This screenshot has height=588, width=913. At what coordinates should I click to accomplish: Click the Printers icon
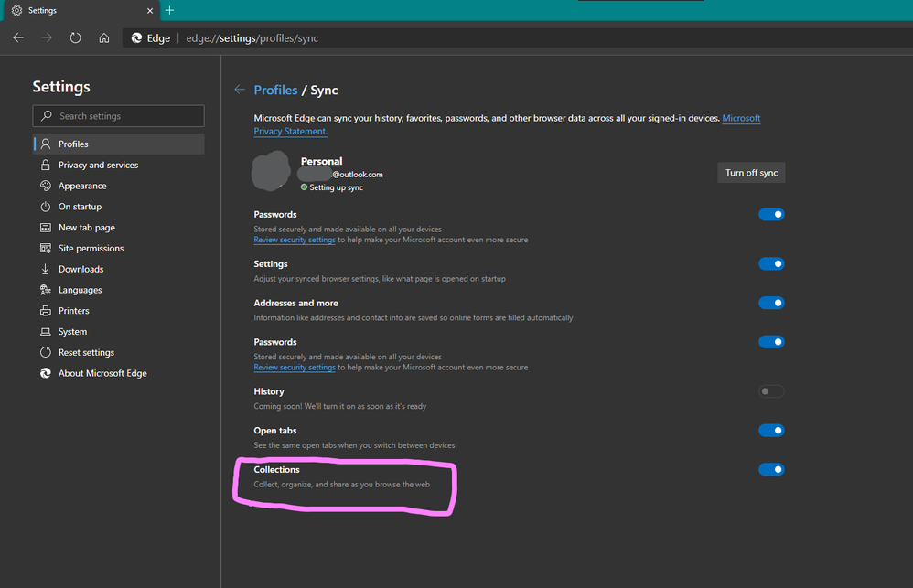coord(46,311)
